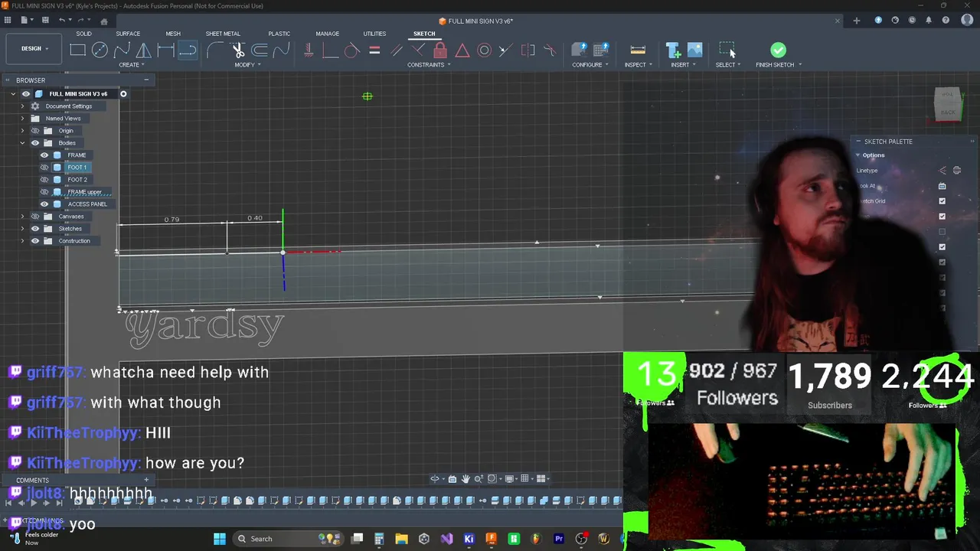
Task: Open the Measure tool under Inspect
Action: pyautogui.click(x=638, y=51)
